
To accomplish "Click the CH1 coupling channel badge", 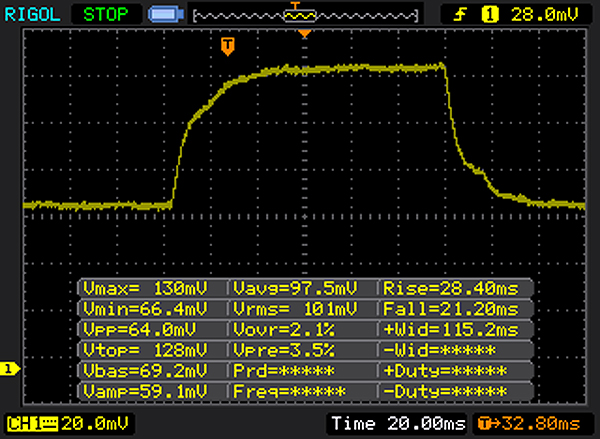I will tap(32, 424).
